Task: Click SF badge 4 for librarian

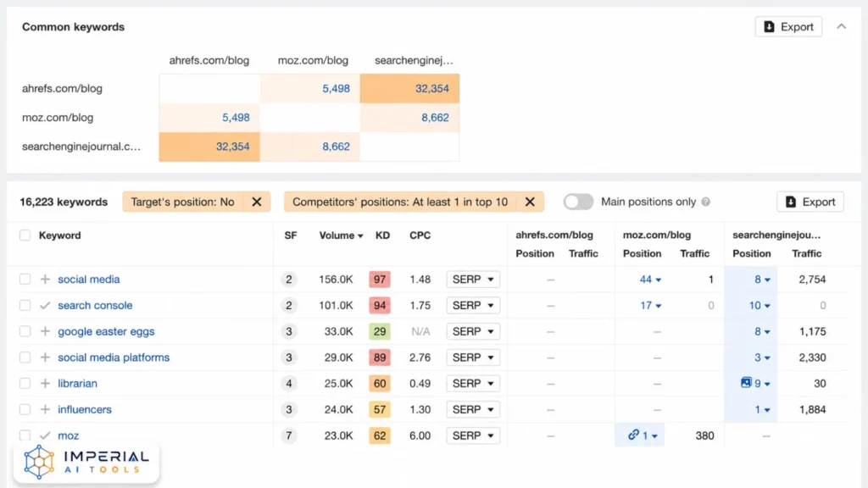Action: tap(288, 384)
